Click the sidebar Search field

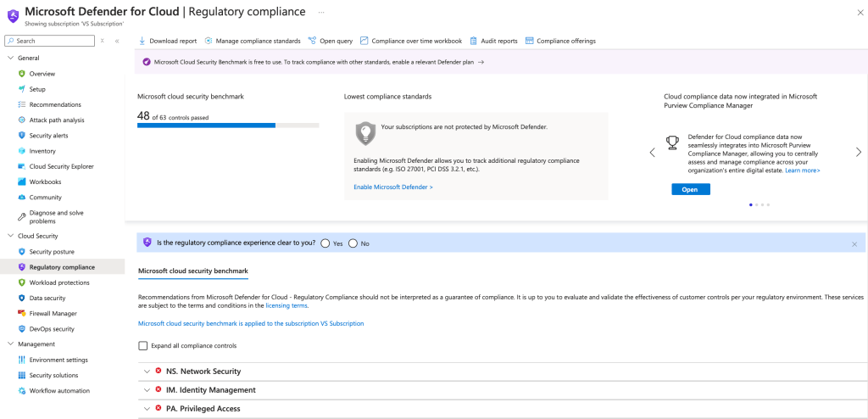(x=51, y=41)
